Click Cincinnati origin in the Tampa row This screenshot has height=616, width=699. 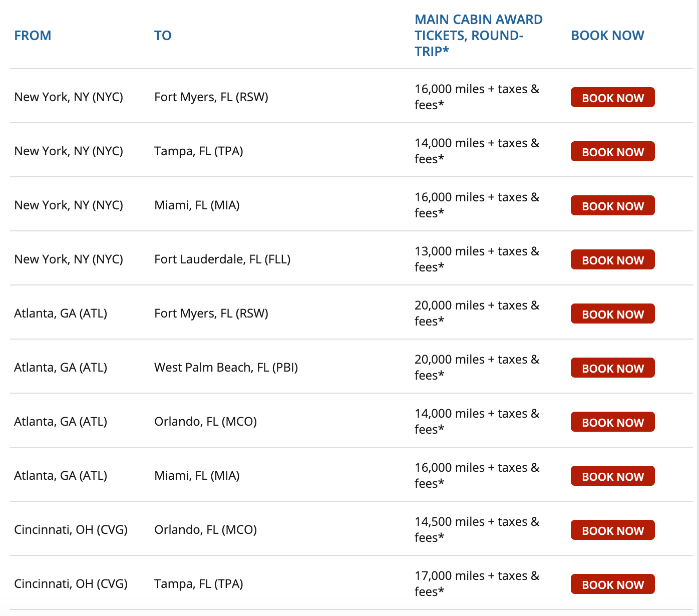(x=71, y=584)
